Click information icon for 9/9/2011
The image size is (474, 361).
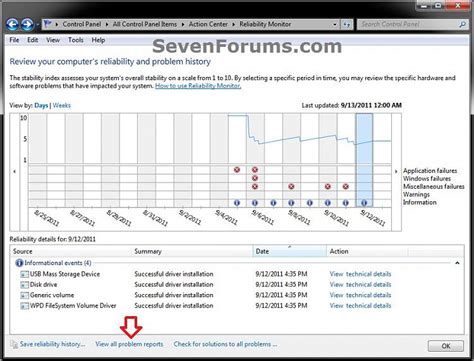tap(310, 203)
